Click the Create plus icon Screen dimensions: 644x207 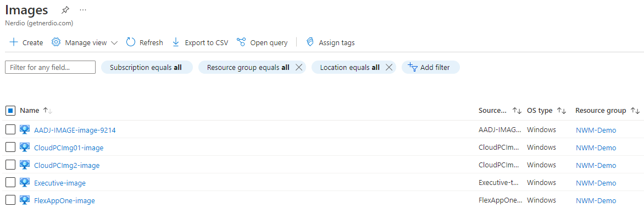coord(14,42)
